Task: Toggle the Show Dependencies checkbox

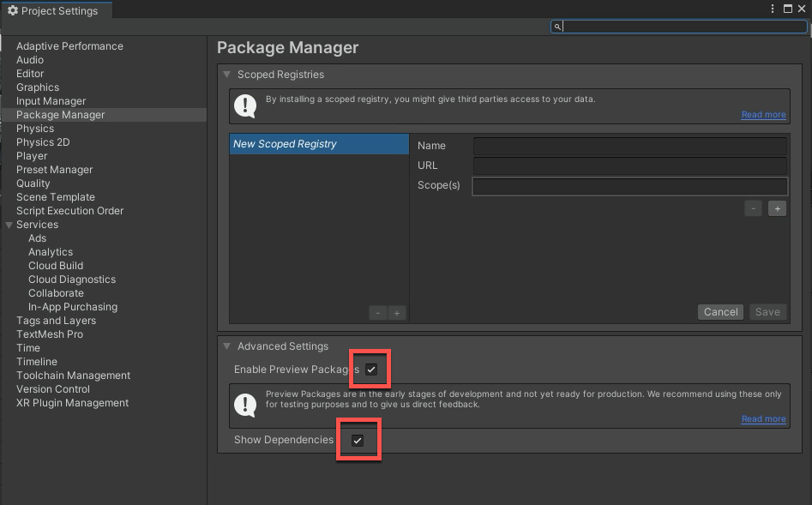Action: (358, 439)
